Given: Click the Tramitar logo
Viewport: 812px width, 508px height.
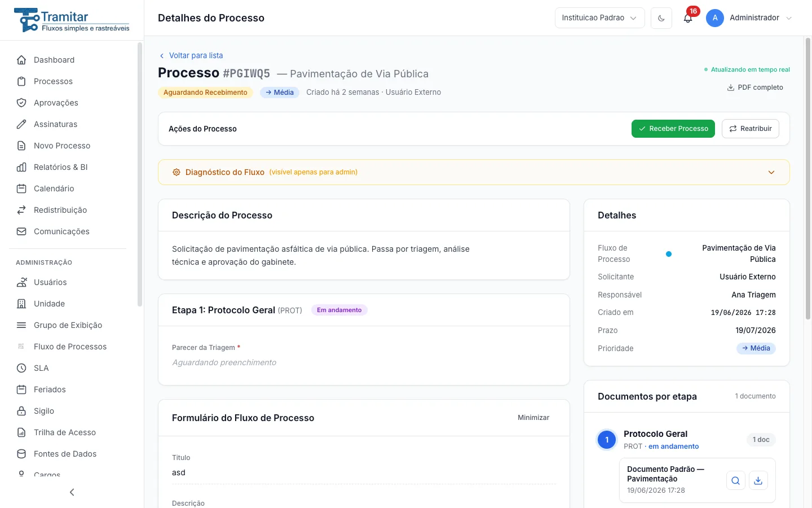Looking at the screenshot, I should click(x=72, y=20).
